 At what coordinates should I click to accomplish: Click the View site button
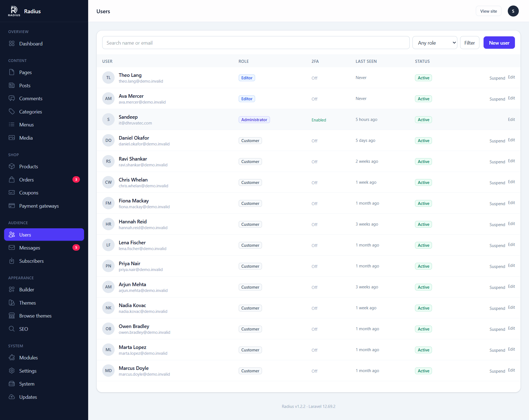coord(488,11)
